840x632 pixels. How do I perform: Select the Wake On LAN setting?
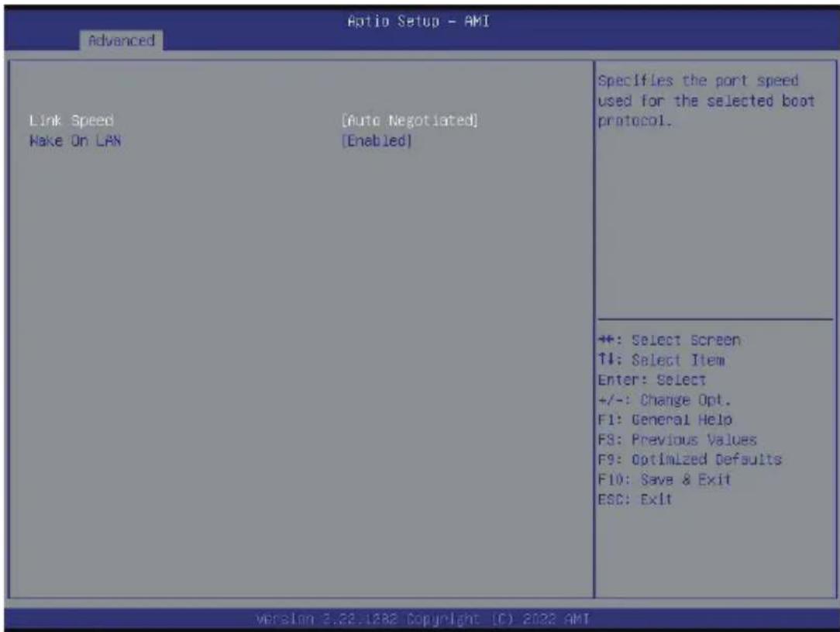(75, 141)
